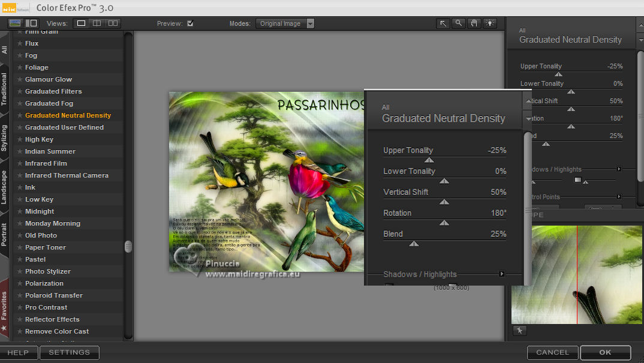This screenshot has width=644, height=363.
Task: Click the pin icon below the loupe
Action: tap(519, 331)
